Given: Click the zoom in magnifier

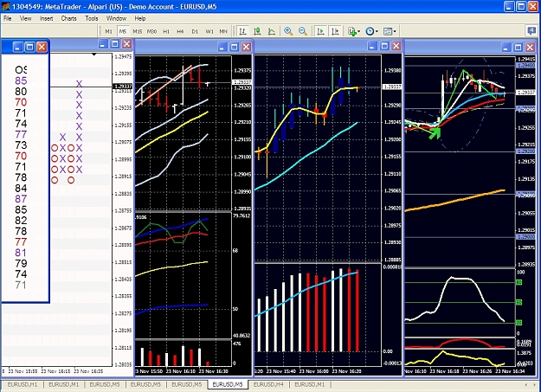Looking at the screenshot, I should point(288,31).
